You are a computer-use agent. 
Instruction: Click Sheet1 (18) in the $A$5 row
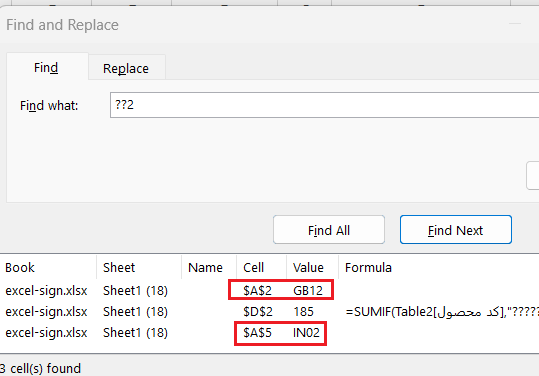[135, 333]
